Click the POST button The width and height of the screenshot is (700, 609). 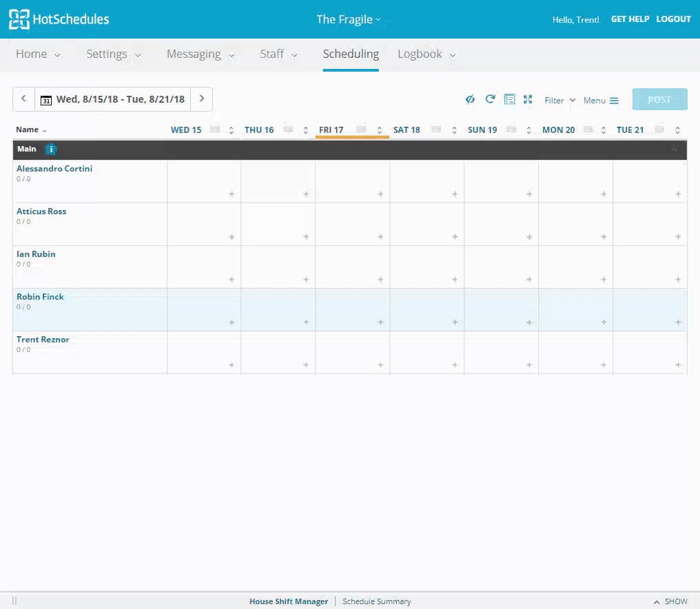click(x=660, y=99)
